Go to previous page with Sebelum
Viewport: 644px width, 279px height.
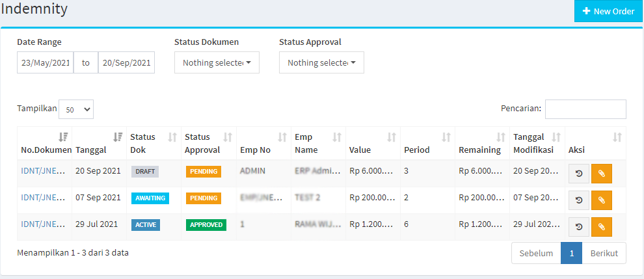(x=536, y=253)
